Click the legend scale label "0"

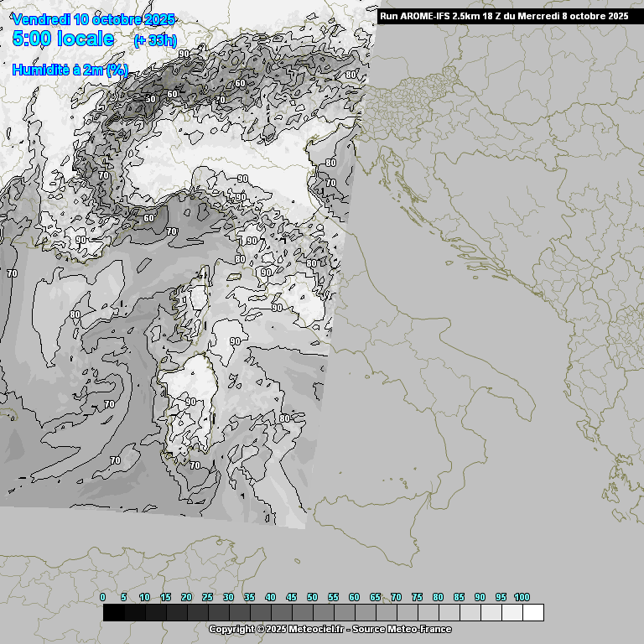[x=103, y=597]
